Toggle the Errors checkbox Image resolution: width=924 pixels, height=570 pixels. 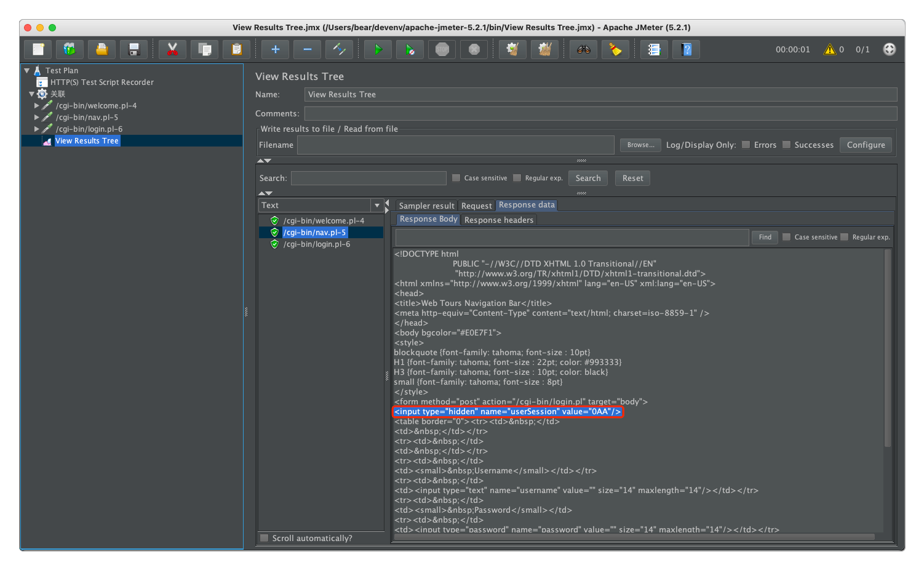[746, 145]
